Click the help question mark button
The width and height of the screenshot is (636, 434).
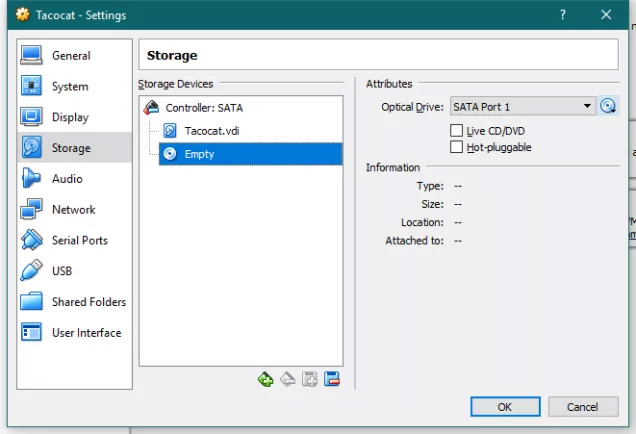[563, 15]
